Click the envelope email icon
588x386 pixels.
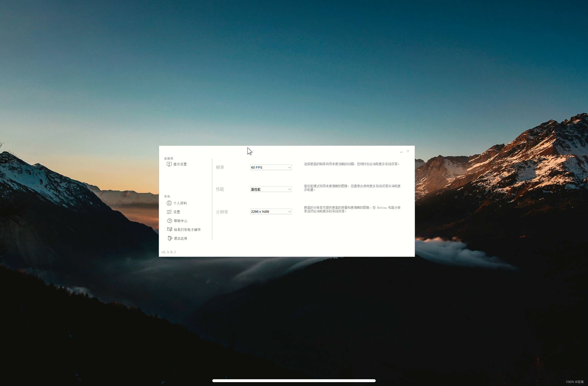[169, 230]
